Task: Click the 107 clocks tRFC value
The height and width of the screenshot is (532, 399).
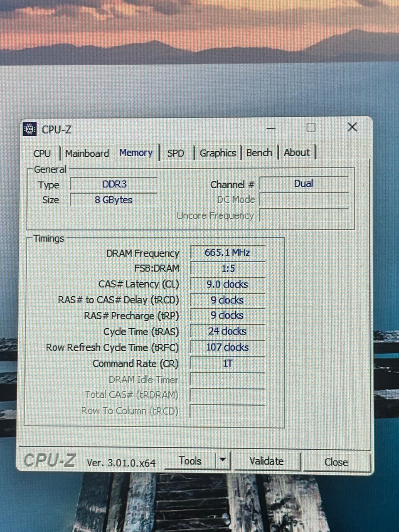Action: click(228, 347)
